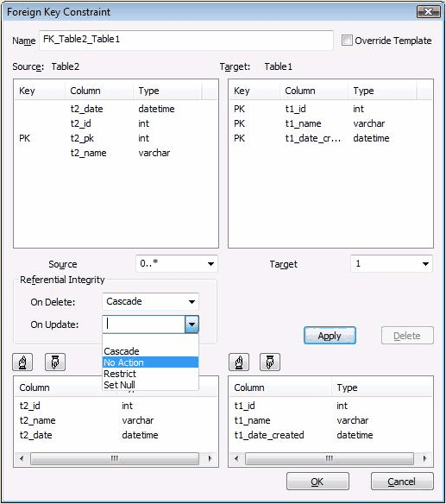The width and height of the screenshot is (446, 504).
Task: Click Column header of lower source list
Action: tap(58, 387)
